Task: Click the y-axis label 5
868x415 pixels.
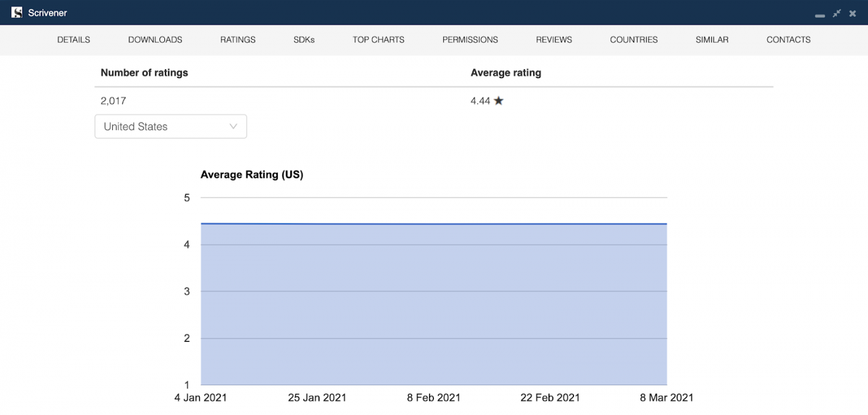Action: point(187,198)
